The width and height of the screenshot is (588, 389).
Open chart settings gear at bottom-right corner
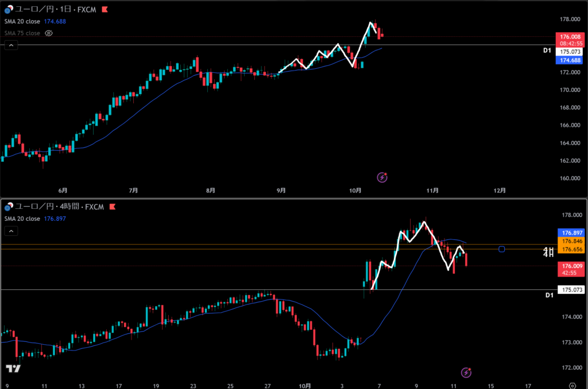(572, 386)
